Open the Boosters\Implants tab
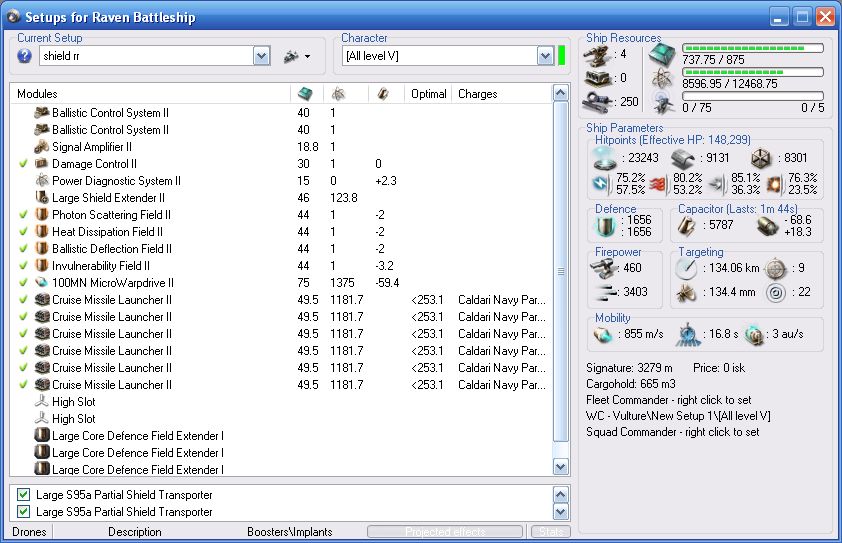Viewport: 842px width, 543px height. (x=289, y=532)
